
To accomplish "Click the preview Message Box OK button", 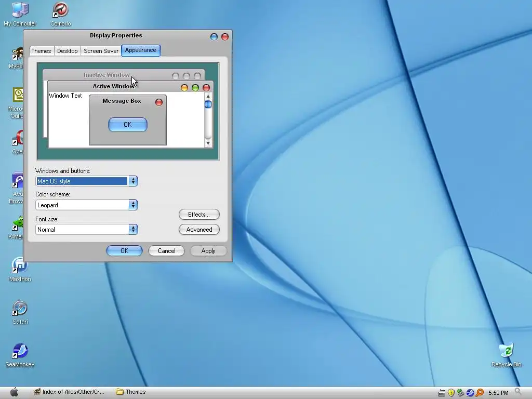I will (128, 125).
